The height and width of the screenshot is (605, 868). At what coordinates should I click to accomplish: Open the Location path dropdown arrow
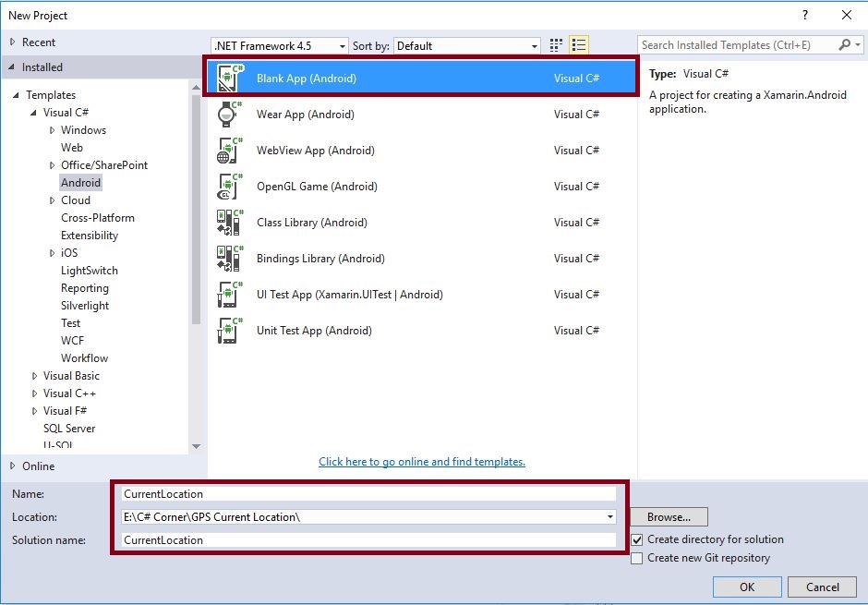pos(610,517)
